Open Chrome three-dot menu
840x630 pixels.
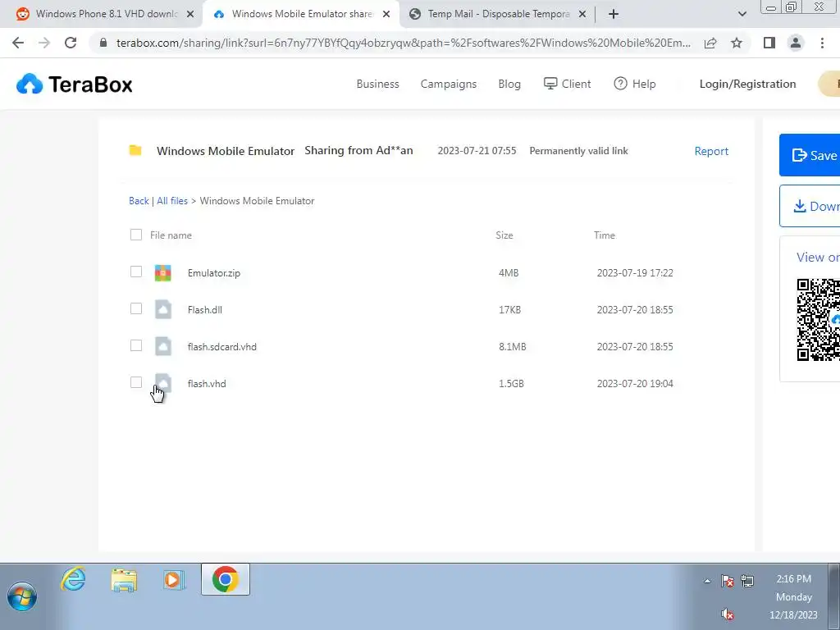click(x=822, y=43)
